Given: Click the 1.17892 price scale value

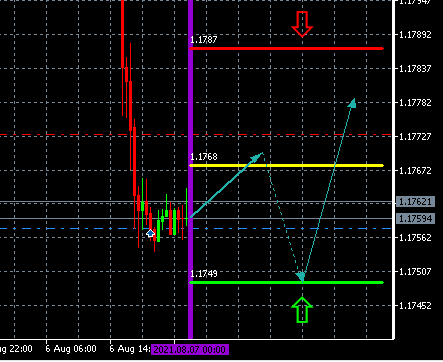Looking at the screenshot, I should point(415,35).
